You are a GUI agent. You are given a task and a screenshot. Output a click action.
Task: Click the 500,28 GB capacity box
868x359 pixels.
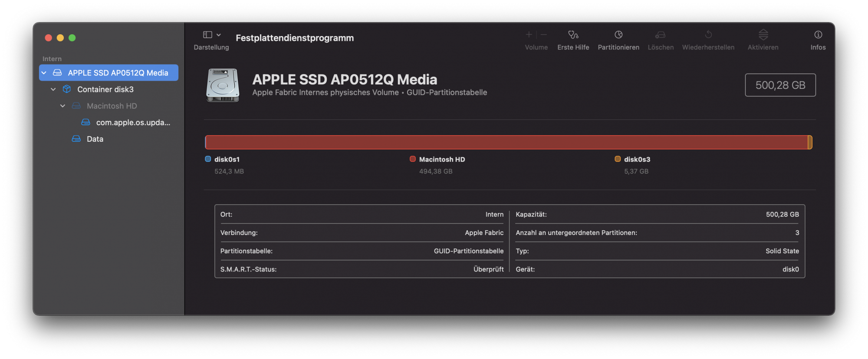(x=780, y=85)
